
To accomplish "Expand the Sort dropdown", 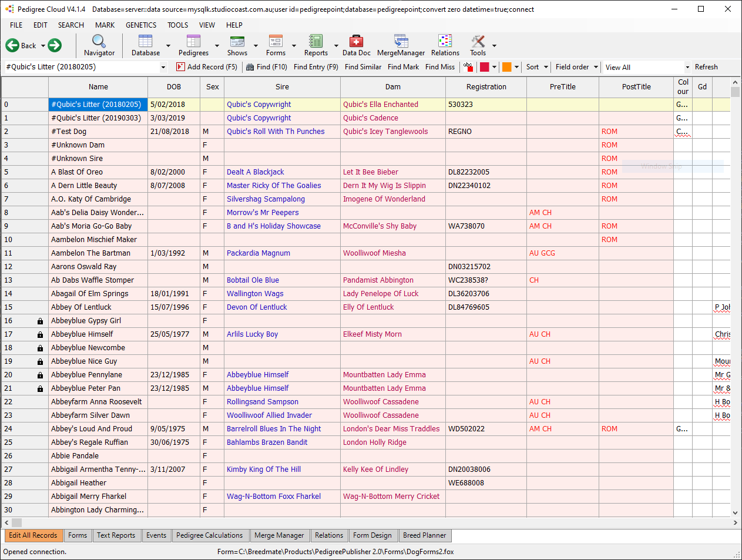I will [537, 67].
